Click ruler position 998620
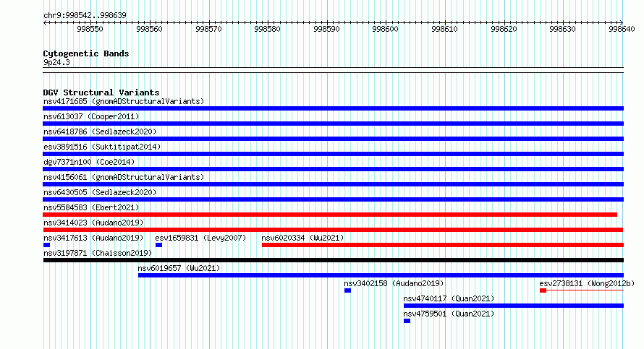The height and width of the screenshot is (349, 644). [504, 29]
